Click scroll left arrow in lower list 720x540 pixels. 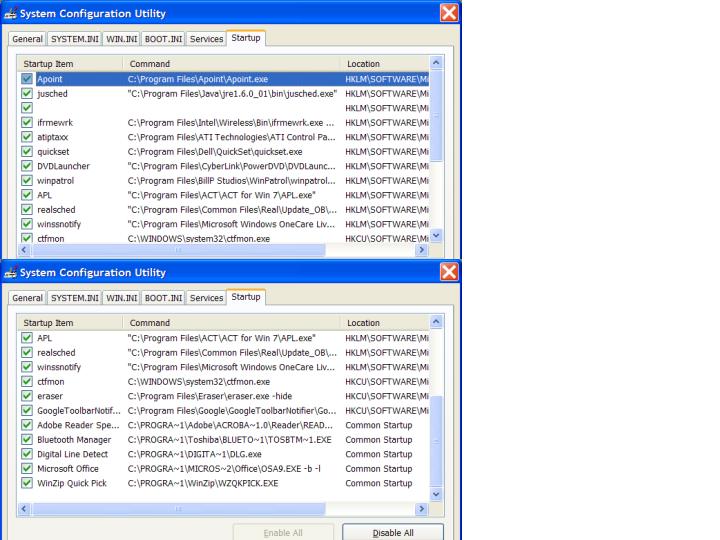coord(24,509)
